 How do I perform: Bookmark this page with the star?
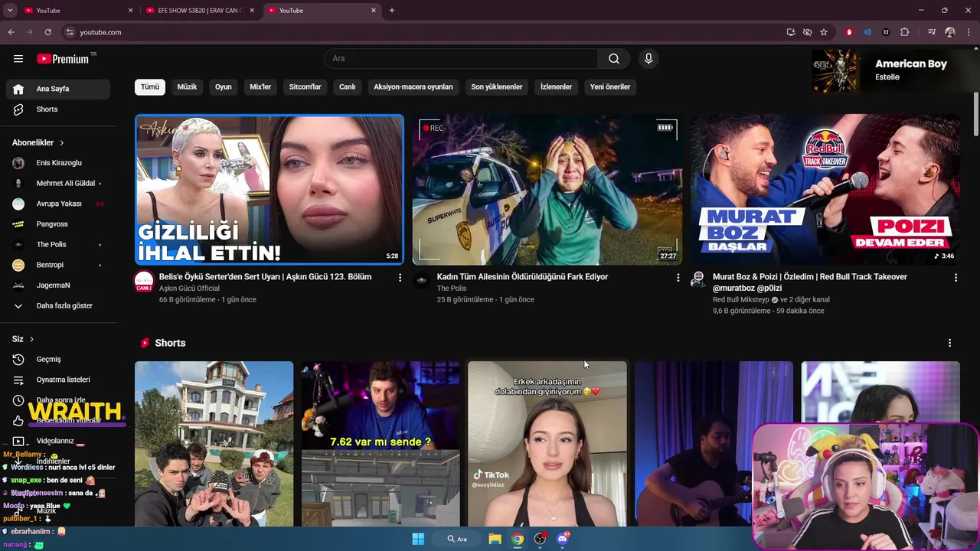pos(824,32)
